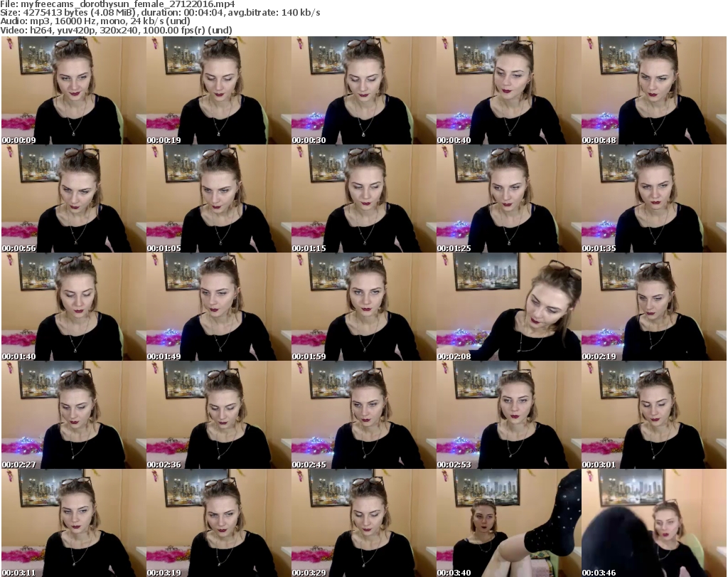View the thumbnail at 00:02:08
Screen dimensions: 728x577
(x=509, y=307)
